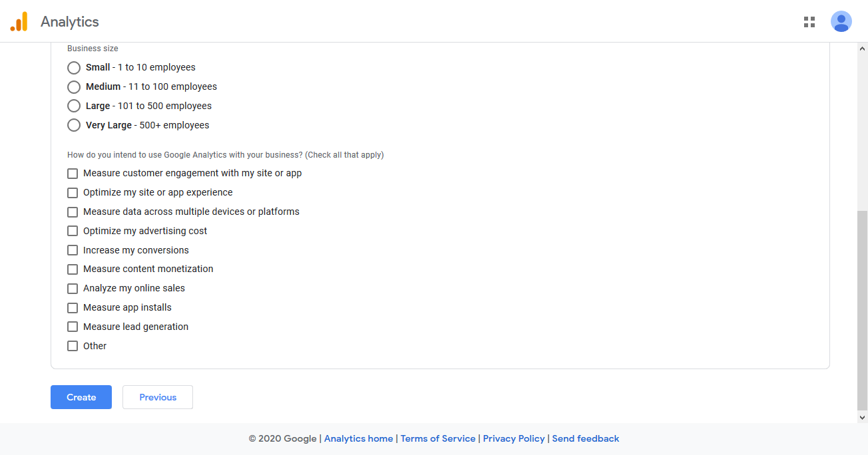Viewport: 868px width, 455px height.
Task: Click the Create button
Action: (81, 397)
